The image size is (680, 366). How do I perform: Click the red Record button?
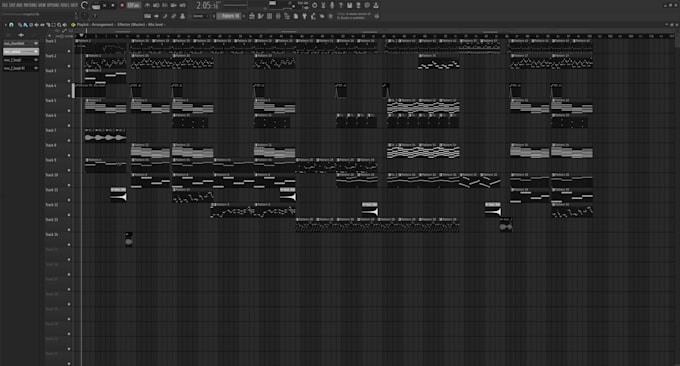[122, 6]
